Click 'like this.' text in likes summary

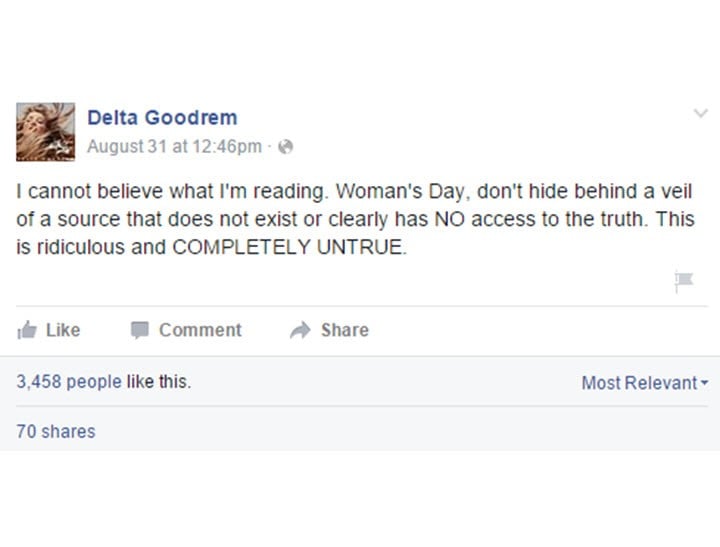click(x=158, y=382)
